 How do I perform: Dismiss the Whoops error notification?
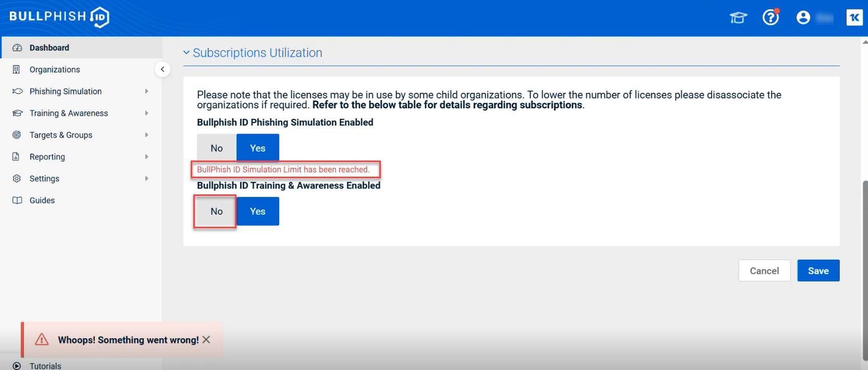[x=206, y=340]
